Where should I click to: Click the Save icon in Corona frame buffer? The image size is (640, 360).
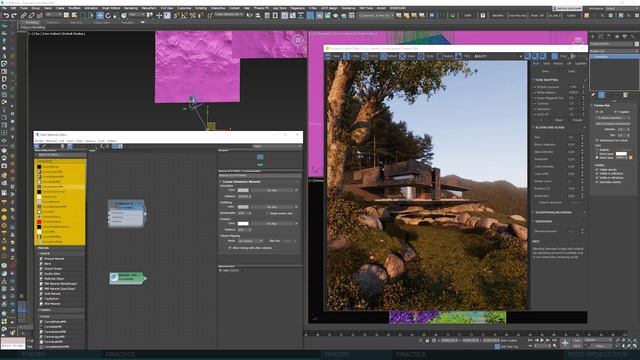tap(328, 56)
